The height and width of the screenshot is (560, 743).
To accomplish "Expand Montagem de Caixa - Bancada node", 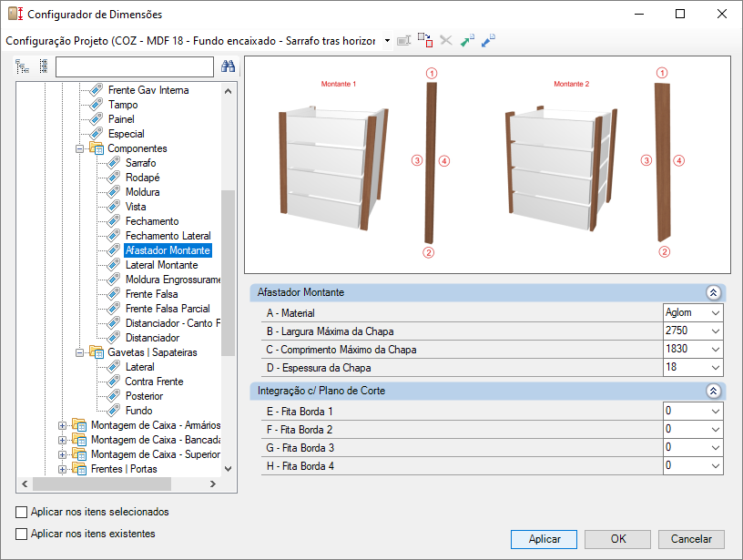I will pos(62,440).
